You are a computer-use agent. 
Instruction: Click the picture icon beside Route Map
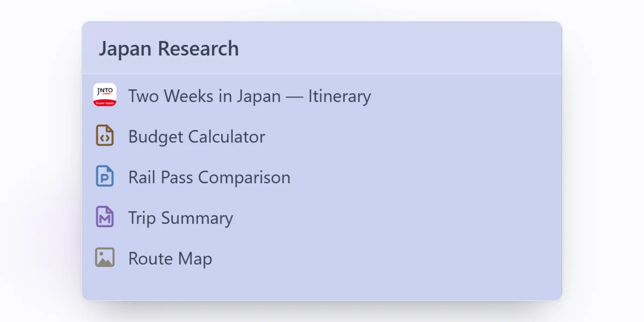pyautogui.click(x=105, y=258)
